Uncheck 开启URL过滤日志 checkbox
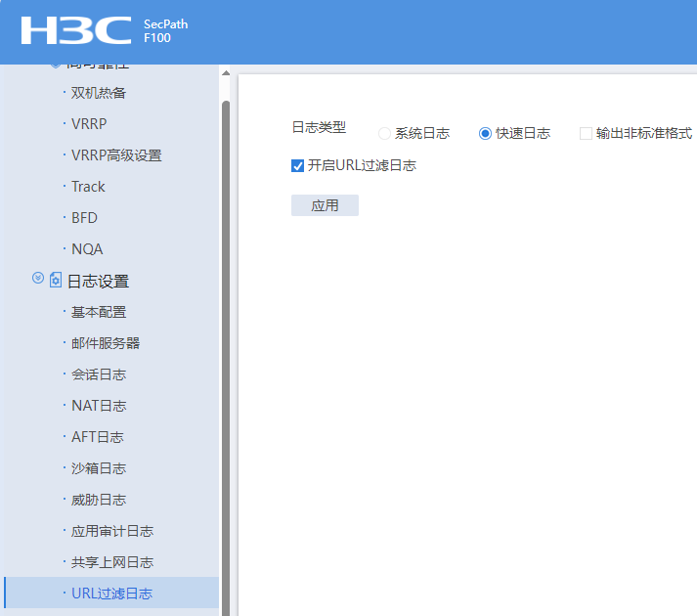 click(x=297, y=166)
